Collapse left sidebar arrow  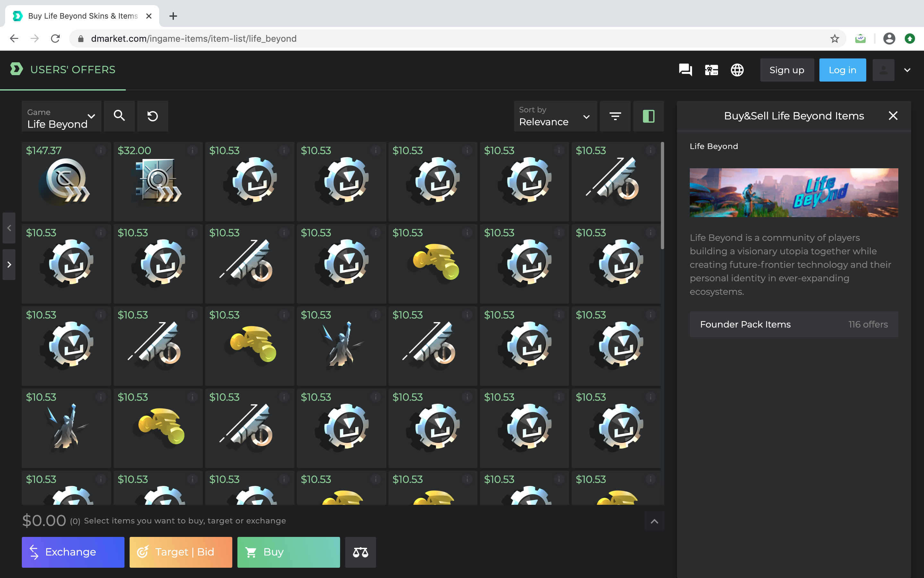coord(9,228)
